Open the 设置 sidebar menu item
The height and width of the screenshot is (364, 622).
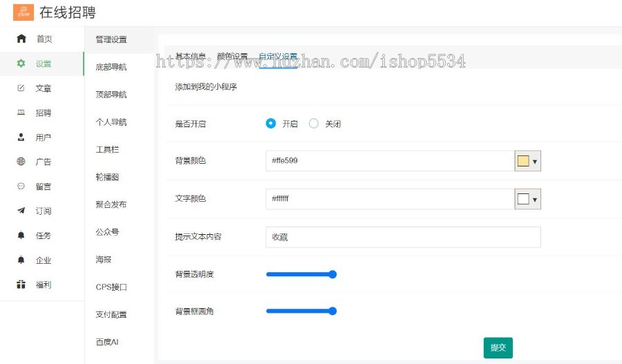click(42, 64)
